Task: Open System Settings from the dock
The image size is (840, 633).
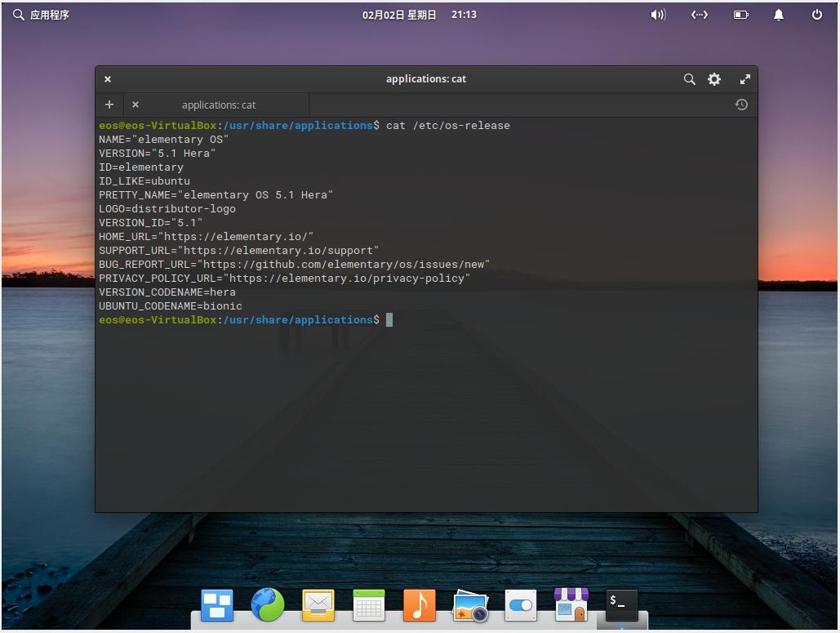Action: [520, 605]
